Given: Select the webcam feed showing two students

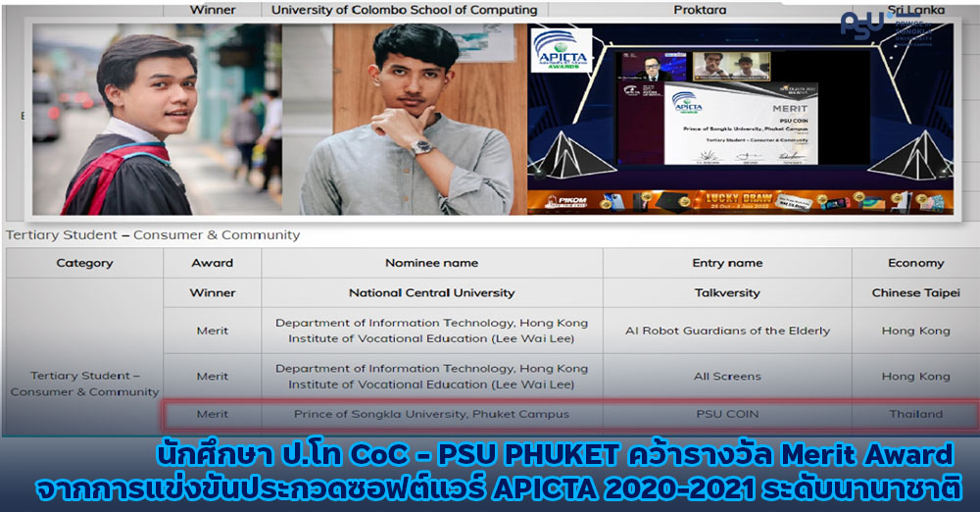Looking at the screenshot, I should pyautogui.click(x=731, y=67).
